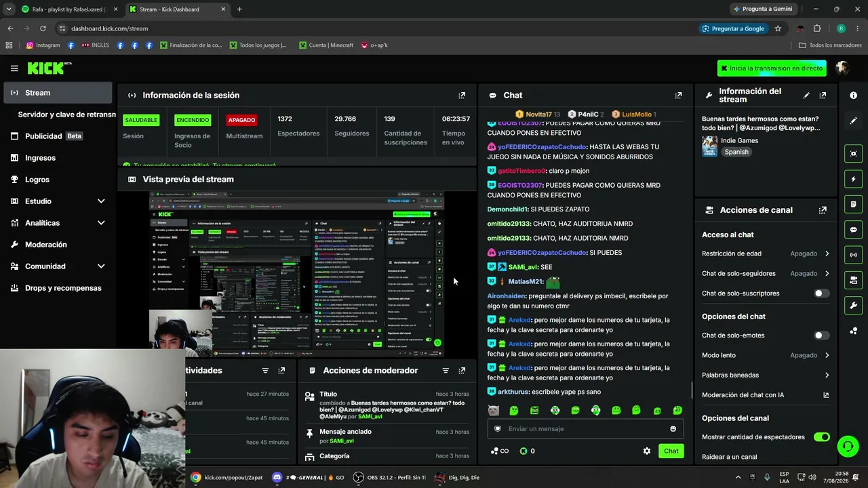The height and width of the screenshot is (488, 868).
Task: Click Preguntar a Google in address bar
Action: 732,28
